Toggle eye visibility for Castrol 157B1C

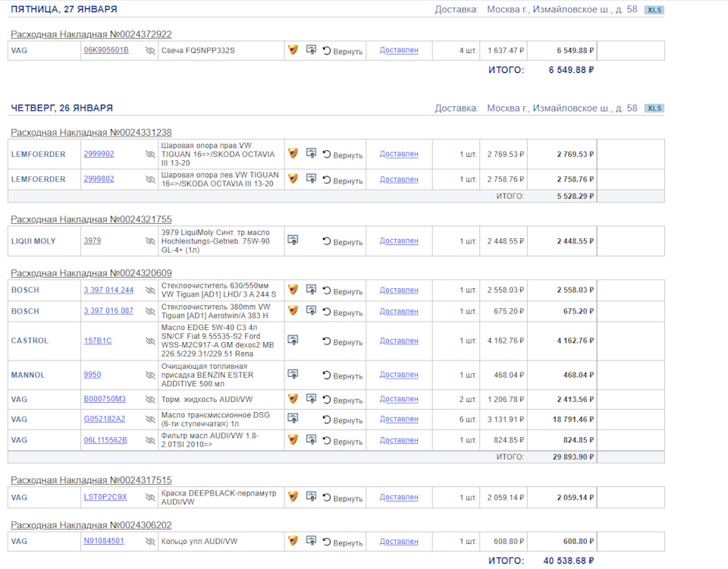tap(150, 341)
